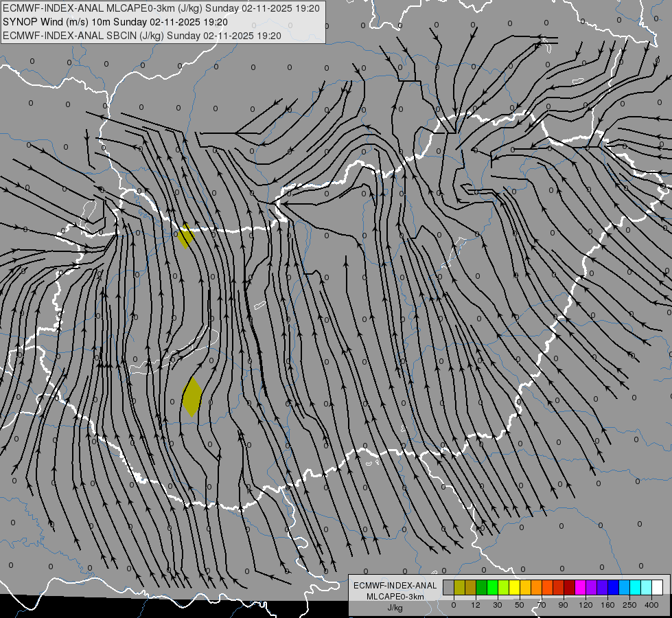
Task: Select the olive legend swatch right of 0
Action: 459,587
